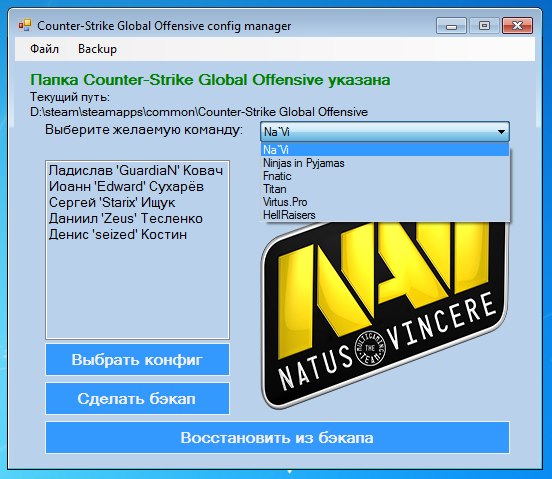Click the Natus Vincere team logo
The image size is (552, 479).
click(x=385, y=315)
